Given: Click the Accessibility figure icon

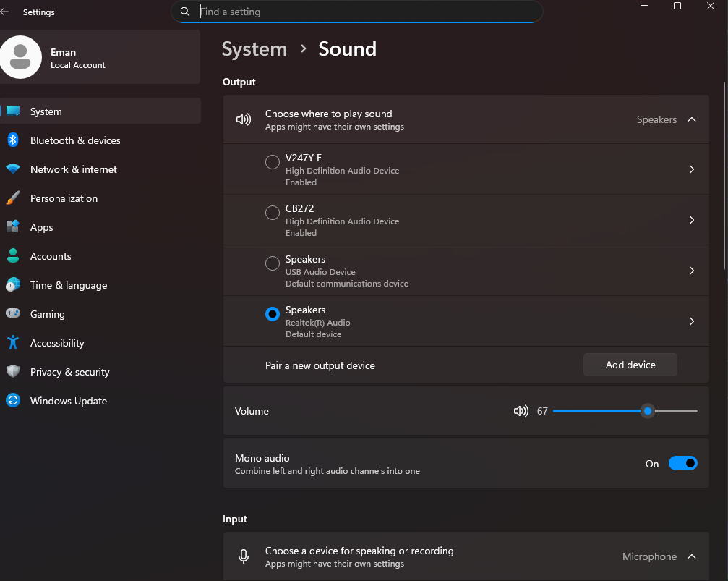Looking at the screenshot, I should coord(13,342).
